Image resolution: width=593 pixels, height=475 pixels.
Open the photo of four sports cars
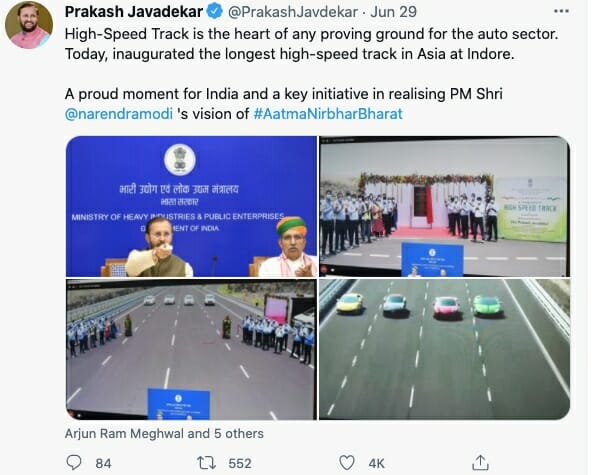click(x=444, y=349)
